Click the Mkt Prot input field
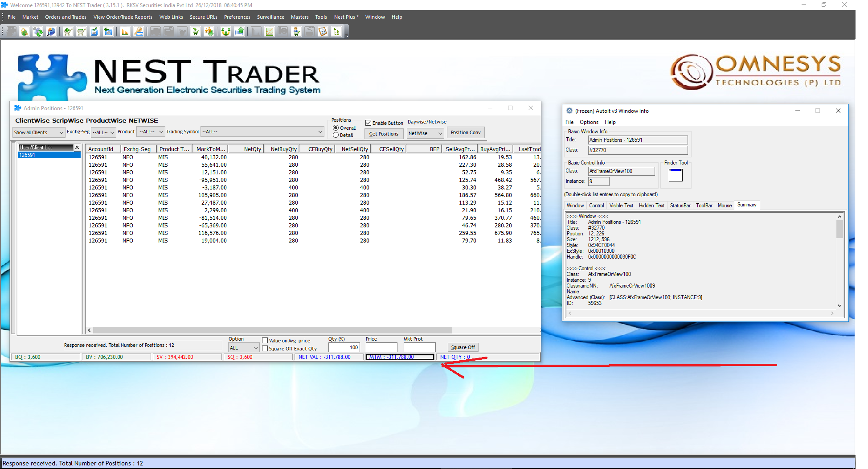 tap(419, 347)
